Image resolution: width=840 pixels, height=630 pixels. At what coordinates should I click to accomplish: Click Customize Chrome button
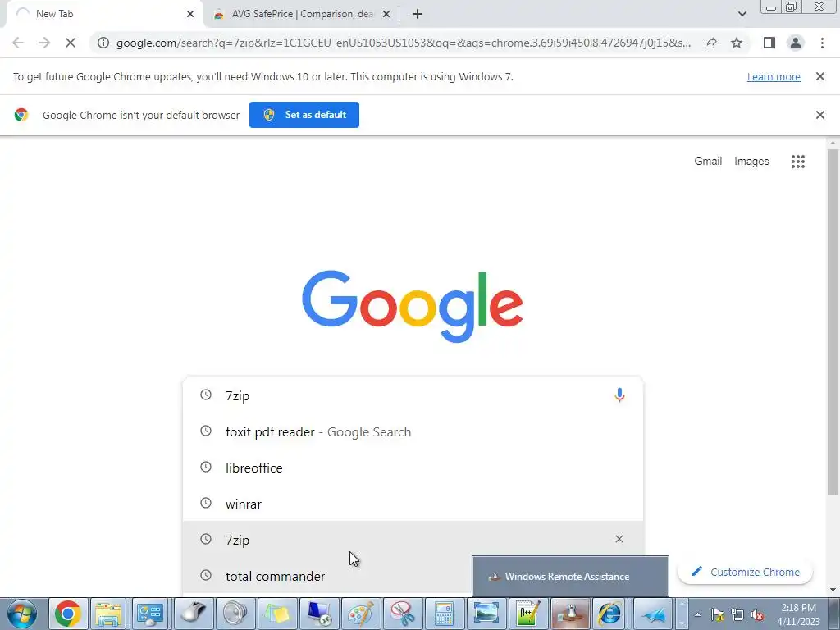(x=745, y=572)
